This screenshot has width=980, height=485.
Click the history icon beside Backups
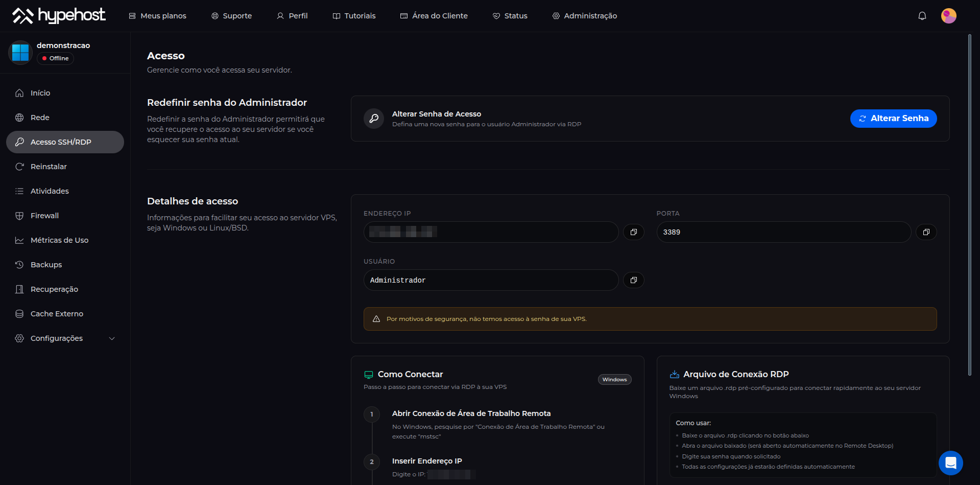click(19, 265)
